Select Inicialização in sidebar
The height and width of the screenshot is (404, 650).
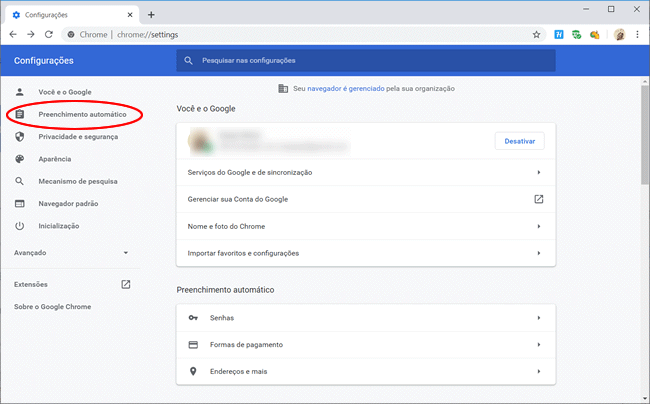pos(58,226)
